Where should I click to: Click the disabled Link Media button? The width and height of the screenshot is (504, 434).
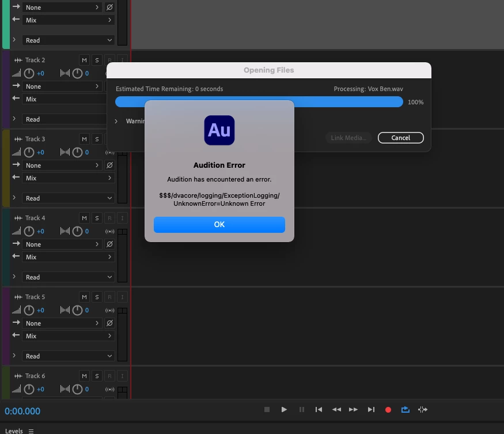click(x=348, y=138)
